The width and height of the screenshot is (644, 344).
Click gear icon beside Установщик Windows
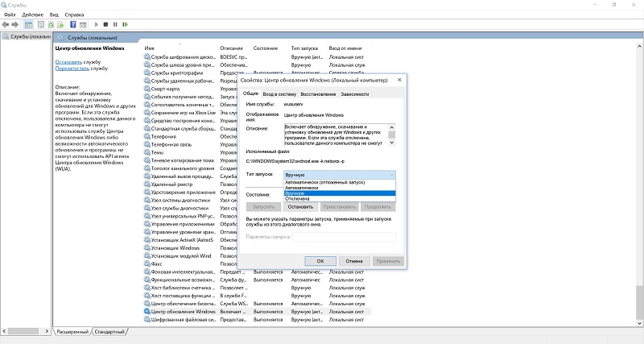coord(147,248)
